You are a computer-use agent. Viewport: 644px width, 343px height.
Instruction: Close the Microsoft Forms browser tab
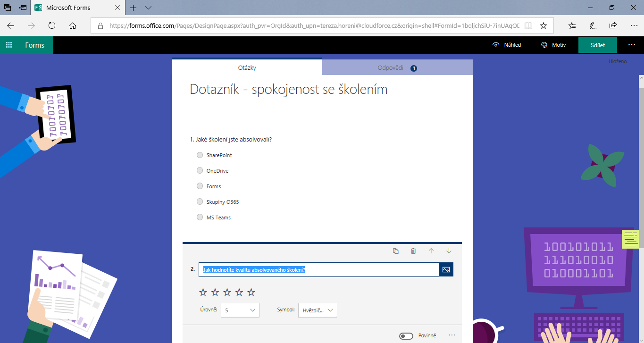(x=117, y=8)
